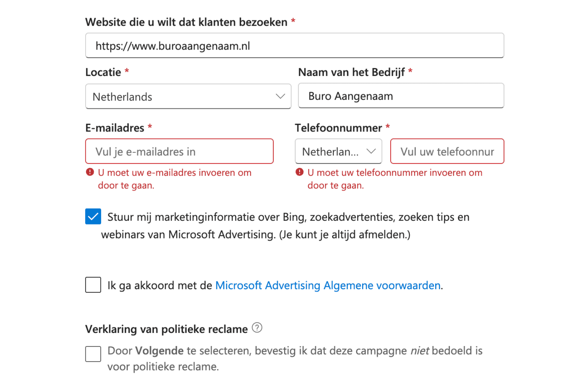Focus the Naam van het Bedrijf field
588x392 pixels.
click(401, 96)
